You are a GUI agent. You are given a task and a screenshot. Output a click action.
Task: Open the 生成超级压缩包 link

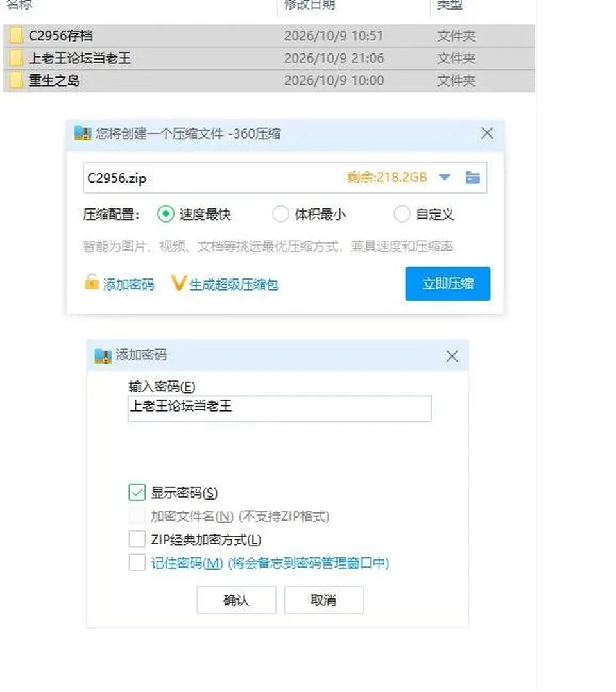[x=234, y=285]
